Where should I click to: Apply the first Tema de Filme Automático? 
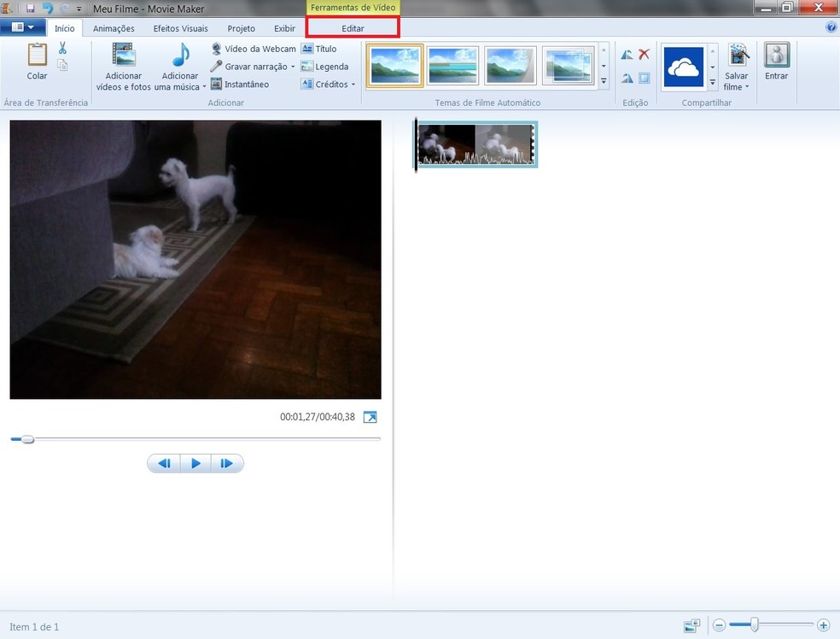click(x=394, y=64)
